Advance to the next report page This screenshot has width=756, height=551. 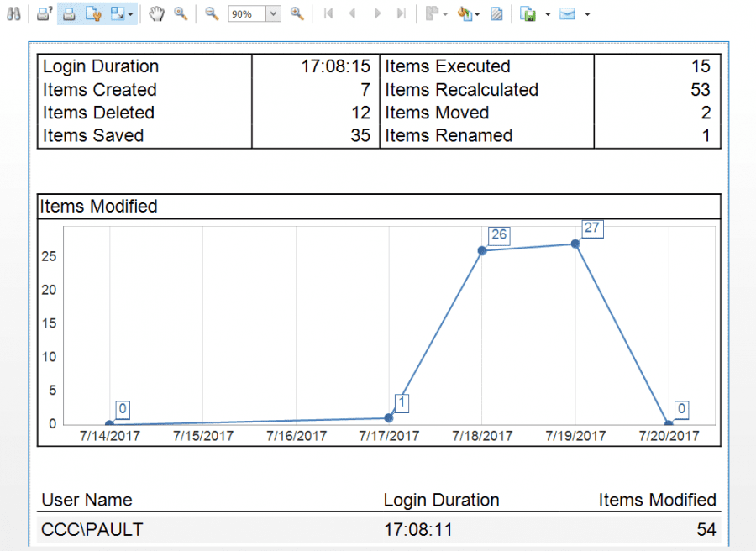[x=377, y=13]
